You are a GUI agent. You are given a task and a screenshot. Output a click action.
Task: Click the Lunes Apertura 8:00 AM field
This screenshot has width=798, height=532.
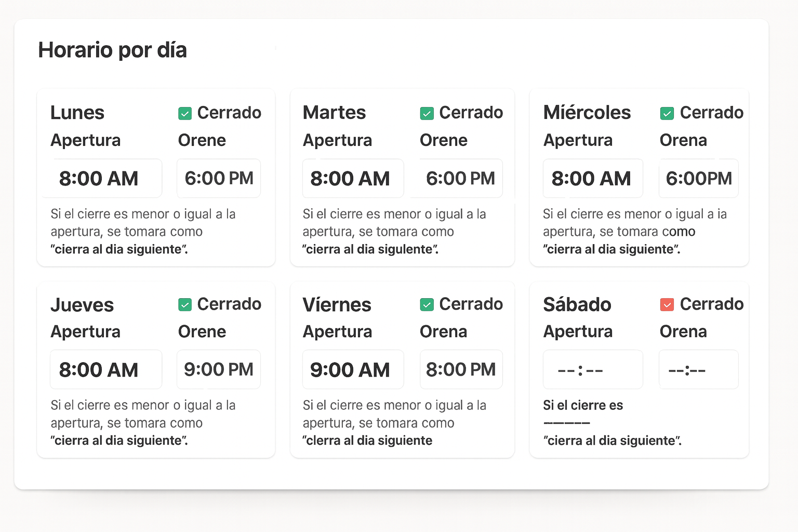(x=106, y=179)
